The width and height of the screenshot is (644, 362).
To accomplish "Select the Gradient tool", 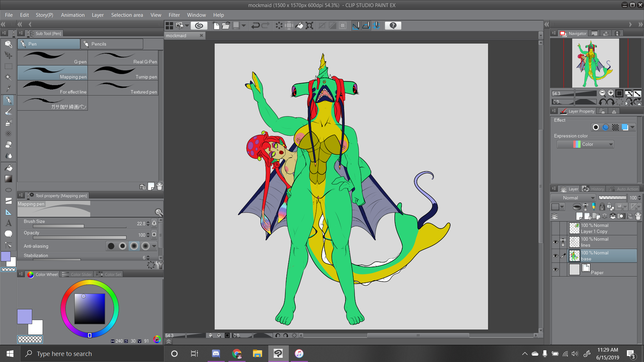I will 8,179.
